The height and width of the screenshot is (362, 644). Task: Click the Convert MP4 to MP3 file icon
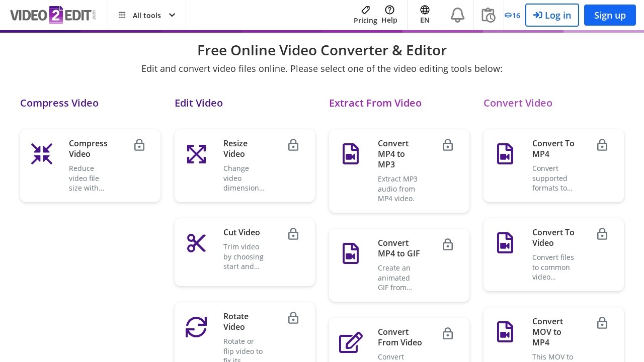351,154
